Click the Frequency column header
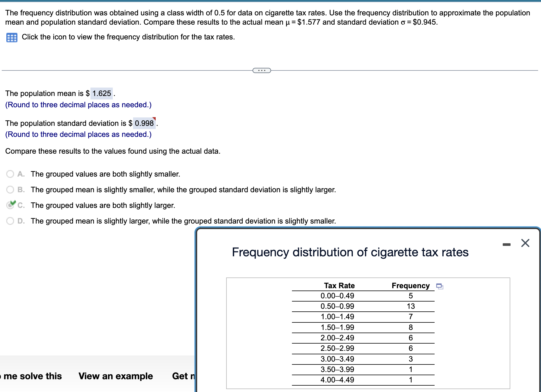The width and height of the screenshot is (541, 392). (410, 286)
